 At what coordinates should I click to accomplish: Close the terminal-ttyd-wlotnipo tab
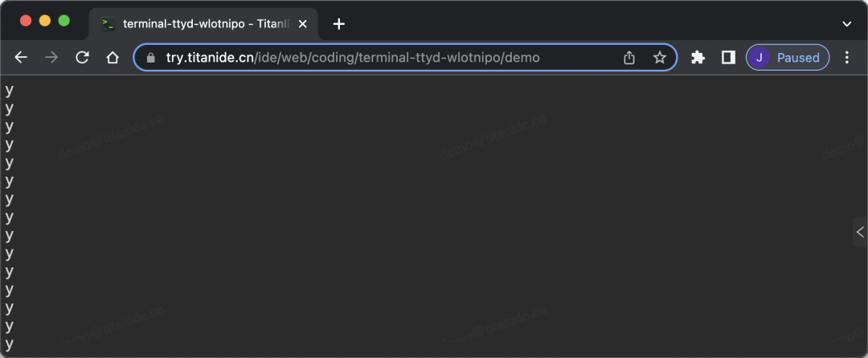pos(303,24)
